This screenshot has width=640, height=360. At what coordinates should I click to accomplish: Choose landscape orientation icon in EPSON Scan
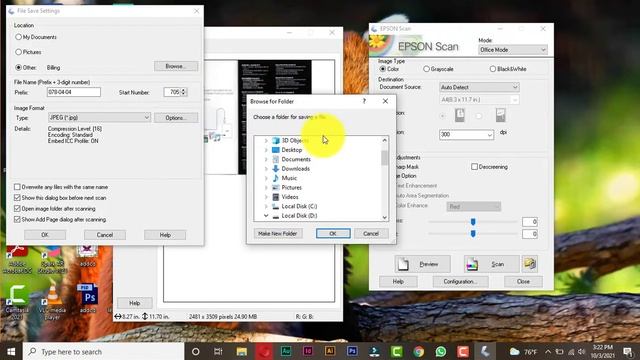click(500, 116)
